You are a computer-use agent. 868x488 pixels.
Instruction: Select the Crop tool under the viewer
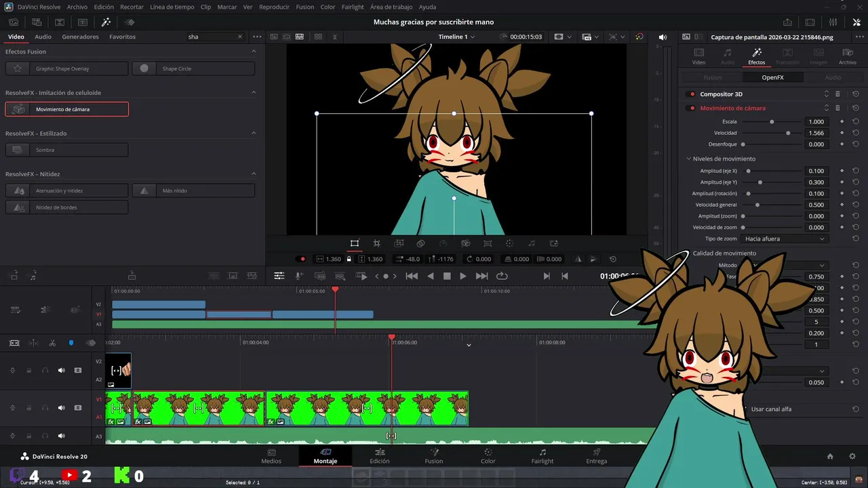click(x=376, y=243)
